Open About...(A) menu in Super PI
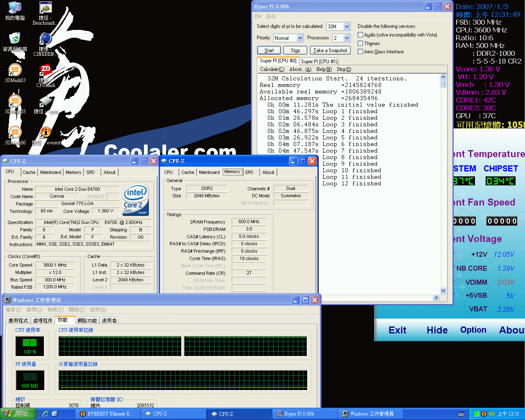The image size is (525, 420). pyautogui.click(x=300, y=69)
